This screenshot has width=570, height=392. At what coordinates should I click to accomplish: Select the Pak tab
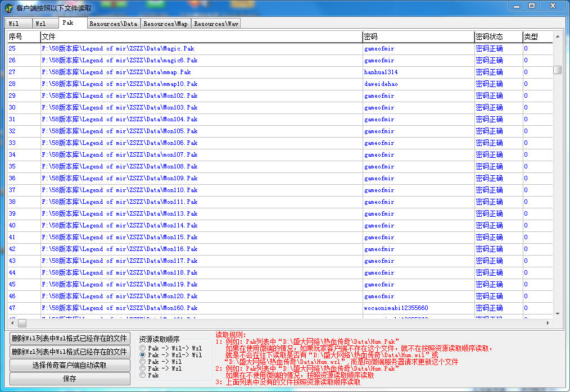(73, 22)
